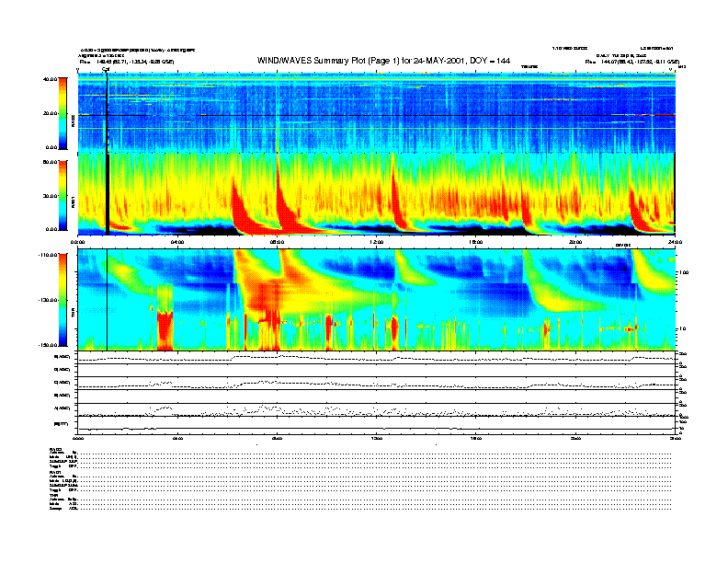Click the RAD2 vertical axis label

tap(73, 121)
